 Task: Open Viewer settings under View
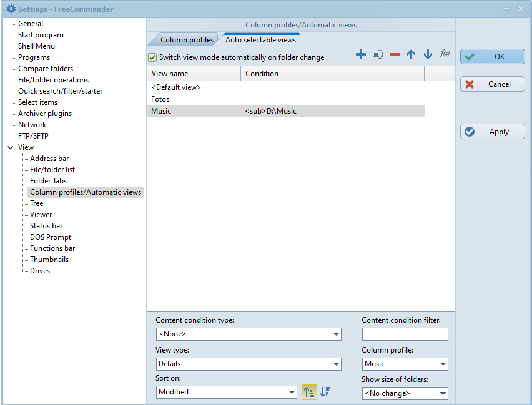(41, 215)
